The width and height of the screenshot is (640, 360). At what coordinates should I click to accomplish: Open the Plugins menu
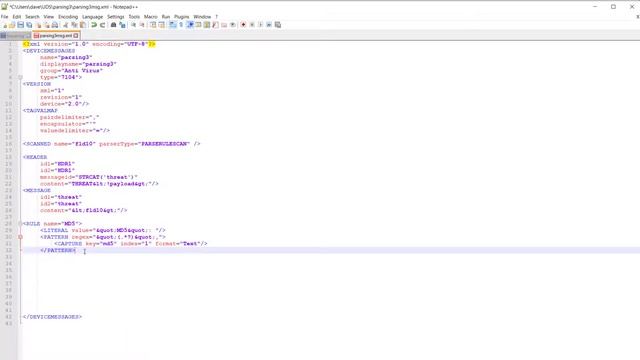[182, 17]
